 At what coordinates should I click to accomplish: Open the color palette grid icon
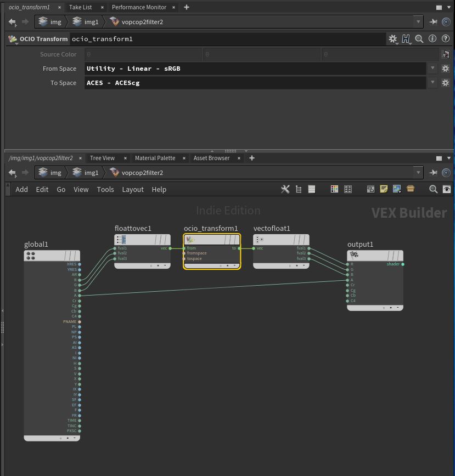pos(334,189)
